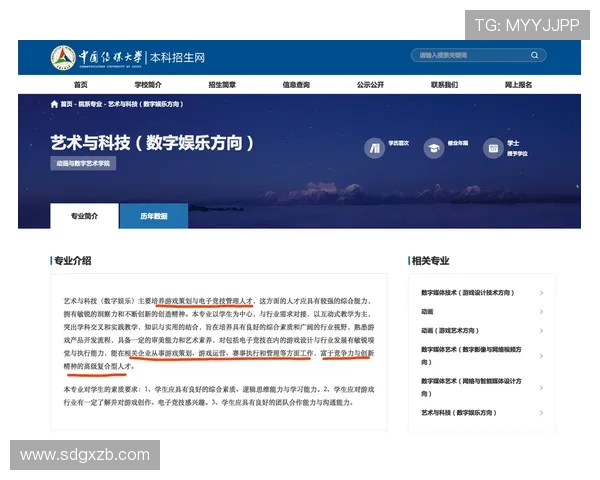Click the 本科招生网 site title
Screen dimensions: 600x480
point(177,58)
